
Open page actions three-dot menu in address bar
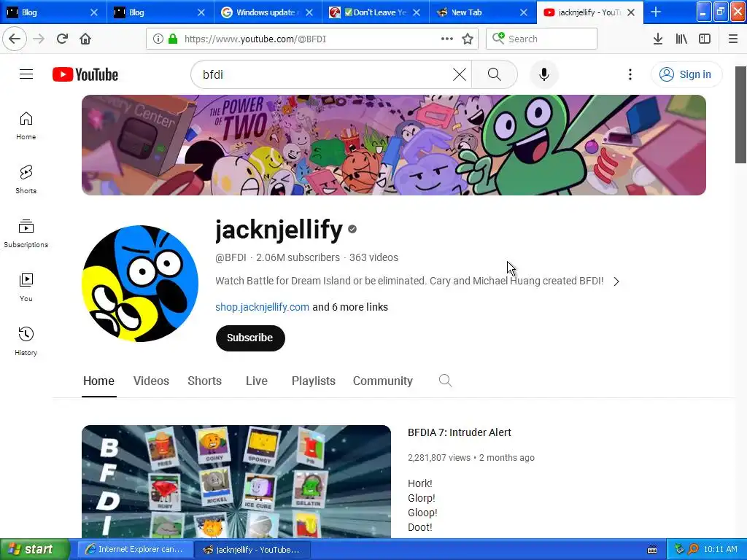[447, 39]
